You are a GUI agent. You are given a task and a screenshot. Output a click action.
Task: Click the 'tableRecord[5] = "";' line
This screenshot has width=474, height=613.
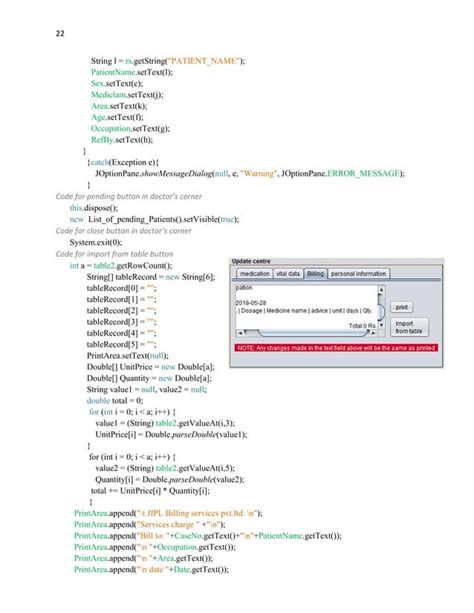pyautogui.click(x=121, y=344)
